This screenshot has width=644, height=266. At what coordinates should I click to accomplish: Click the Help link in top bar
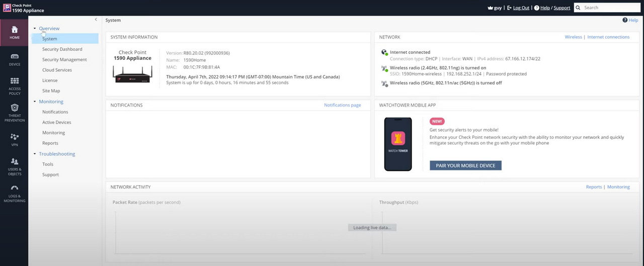pyautogui.click(x=545, y=8)
